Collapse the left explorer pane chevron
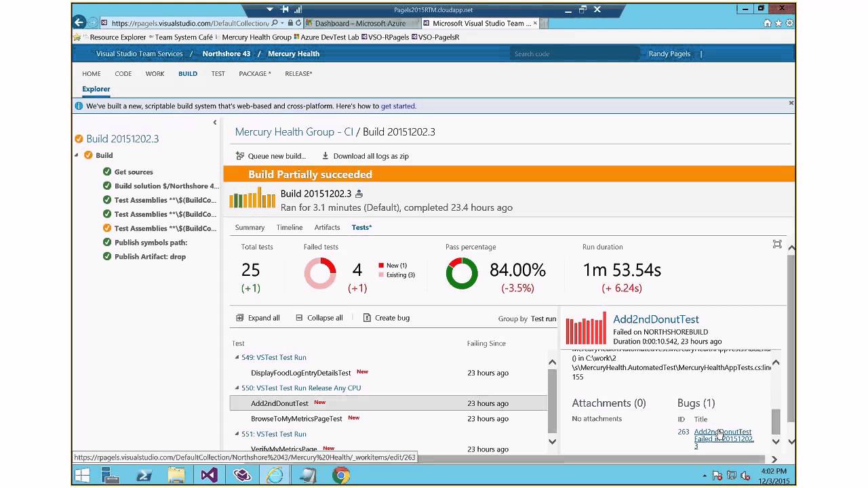This screenshot has height=488, width=868. pyautogui.click(x=215, y=123)
